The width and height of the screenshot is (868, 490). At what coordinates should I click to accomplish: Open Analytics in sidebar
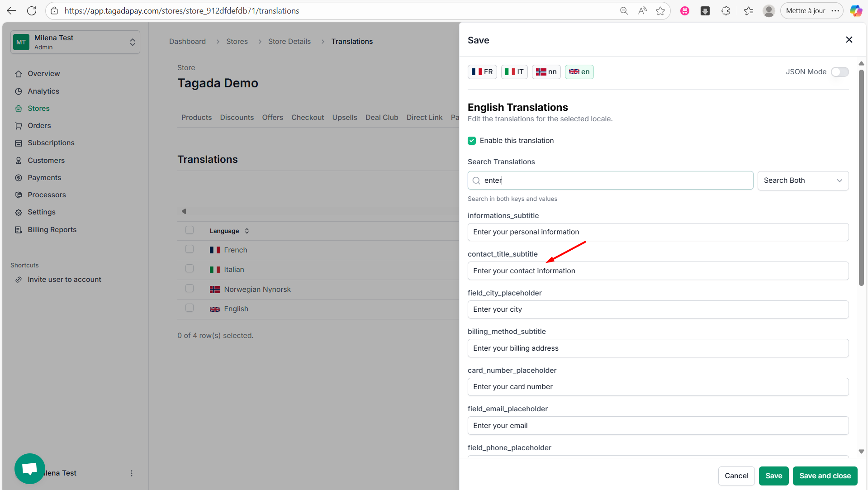(x=43, y=91)
